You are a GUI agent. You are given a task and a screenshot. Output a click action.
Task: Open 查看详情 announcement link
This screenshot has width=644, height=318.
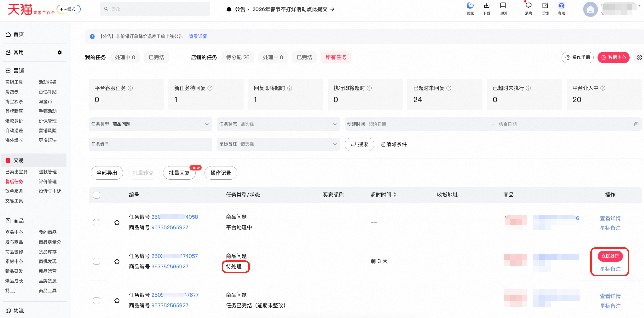(x=198, y=36)
